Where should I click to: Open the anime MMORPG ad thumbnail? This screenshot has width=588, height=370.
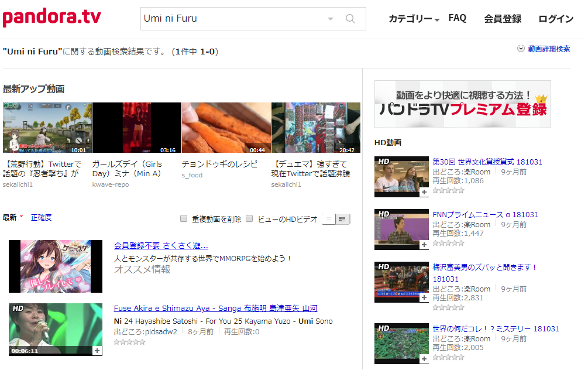click(x=56, y=266)
